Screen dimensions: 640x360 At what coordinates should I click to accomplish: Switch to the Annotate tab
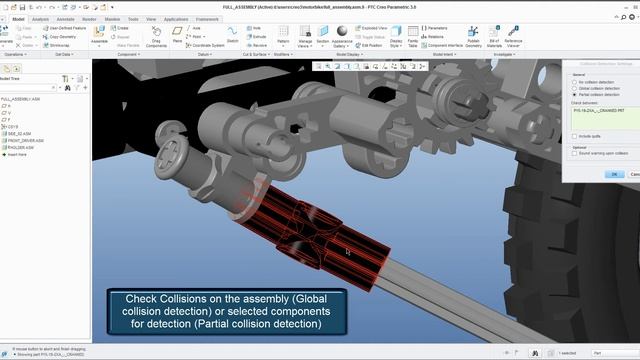pos(65,19)
